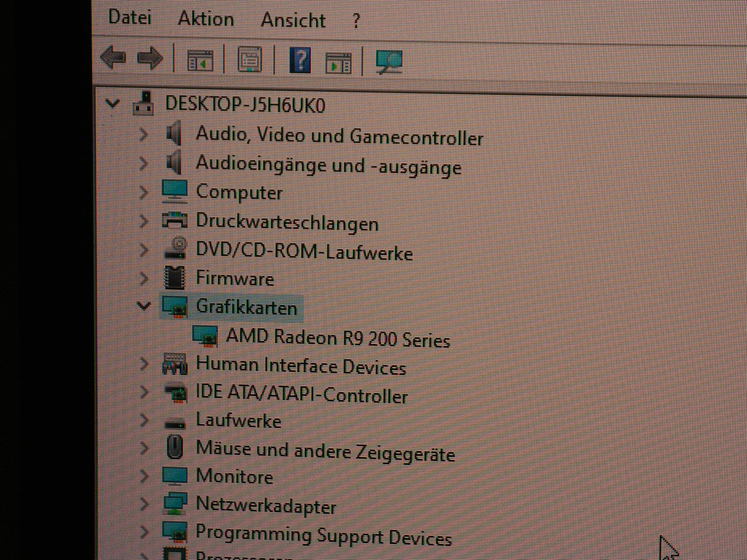Open the Ansicht menu
The image size is (747, 560).
(x=293, y=20)
